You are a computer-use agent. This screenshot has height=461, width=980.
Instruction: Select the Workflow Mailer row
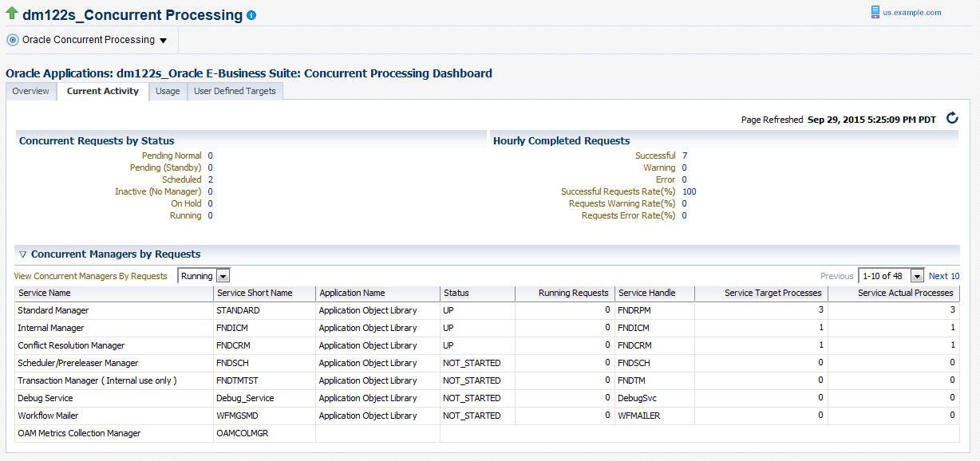pyautogui.click(x=487, y=416)
